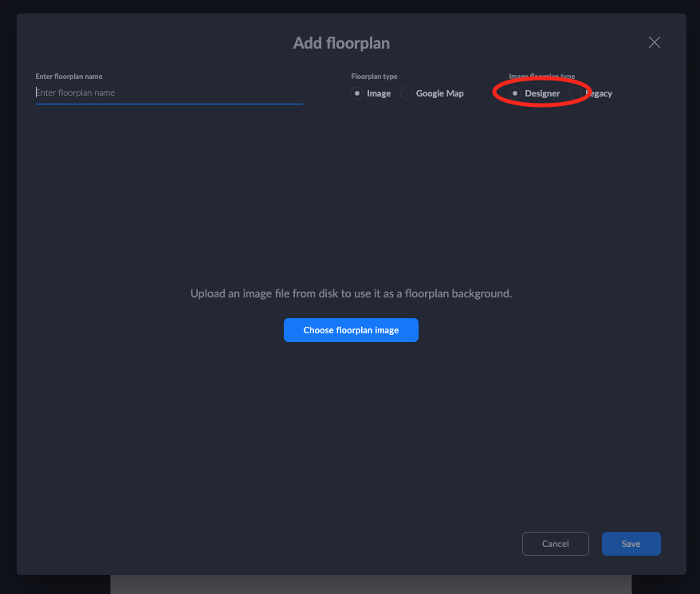The image size is (700, 594).
Task: Click the Floorplan type heading label
Action: coord(374,77)
